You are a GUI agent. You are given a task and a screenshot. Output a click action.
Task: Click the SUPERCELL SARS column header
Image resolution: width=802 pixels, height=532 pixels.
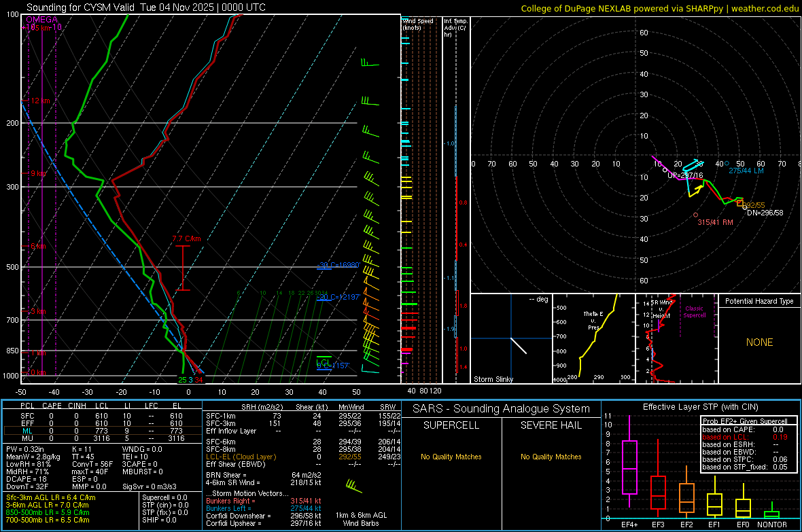coord(451,425)
